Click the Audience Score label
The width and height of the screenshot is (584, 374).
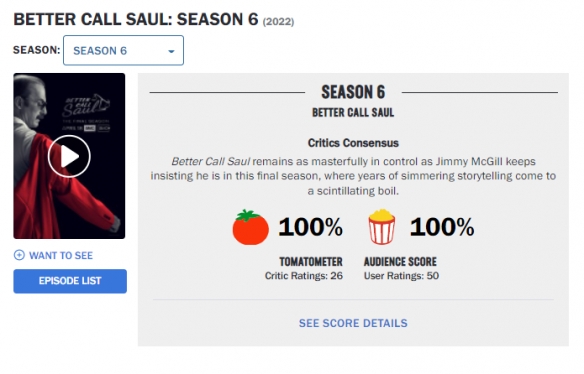(x=400, y=262)
